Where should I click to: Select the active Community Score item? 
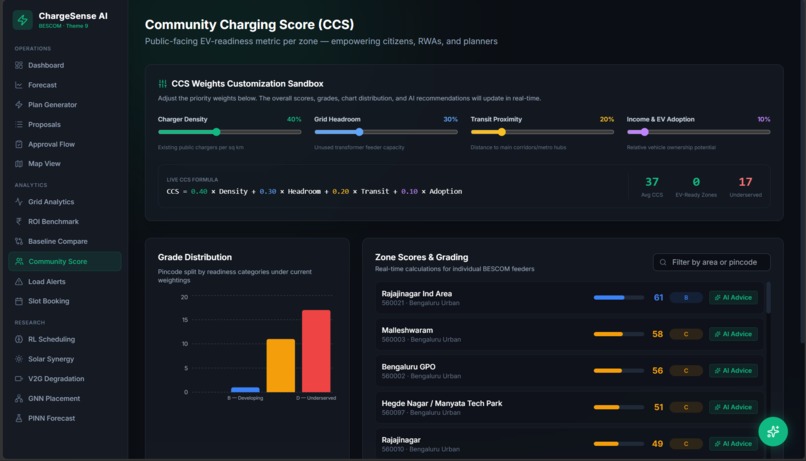pos(65,261)
